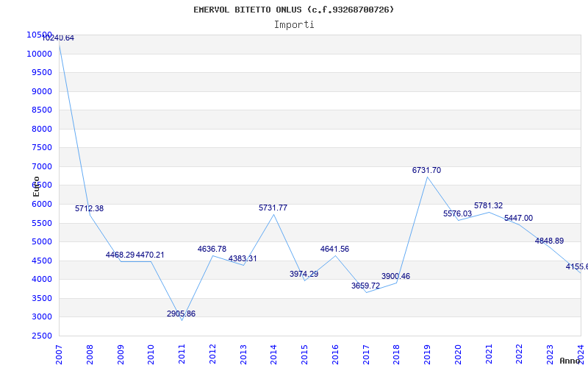
Task: Click the y-axis tick 10000
Action: 39,54
